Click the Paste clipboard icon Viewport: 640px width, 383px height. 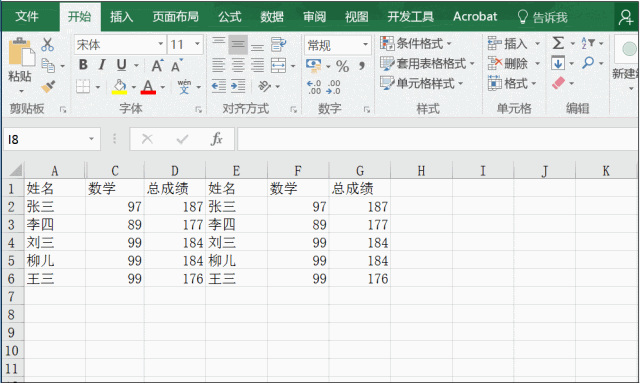click(21, 53)
